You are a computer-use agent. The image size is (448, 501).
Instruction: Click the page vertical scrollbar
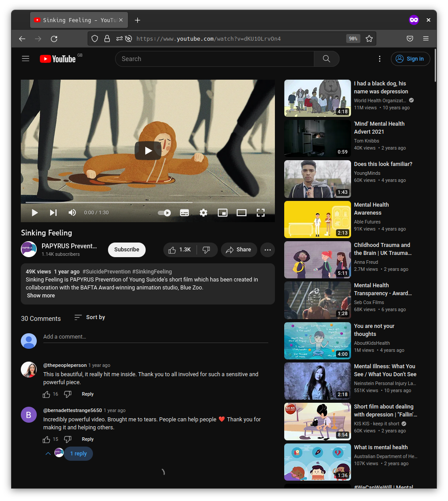pos(435,65)
